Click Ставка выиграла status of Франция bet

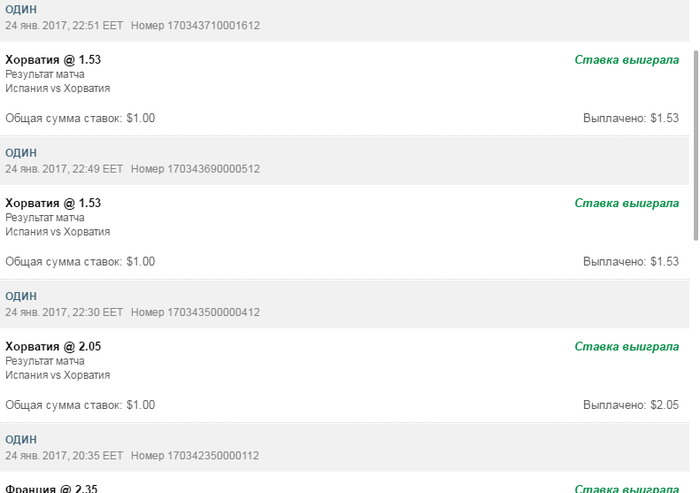(627, 488)
